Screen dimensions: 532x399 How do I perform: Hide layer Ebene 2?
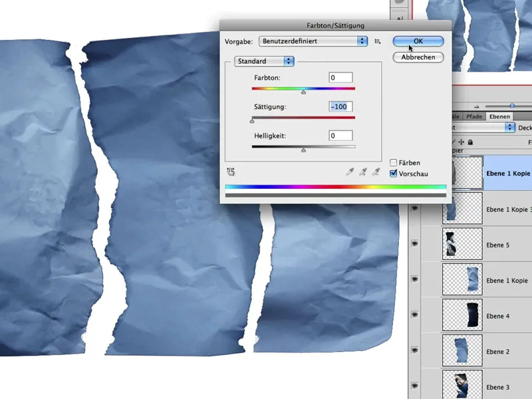pos(414,350)
